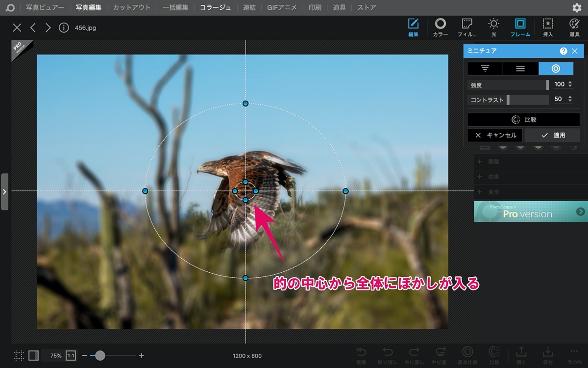Click the キャンセル button

pos(495,135)
